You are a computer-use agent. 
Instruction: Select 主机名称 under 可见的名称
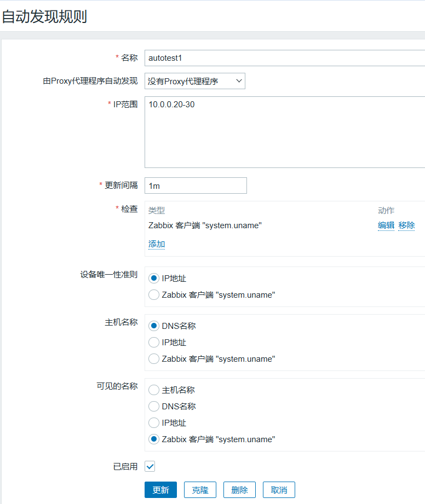tap(154, 390)
